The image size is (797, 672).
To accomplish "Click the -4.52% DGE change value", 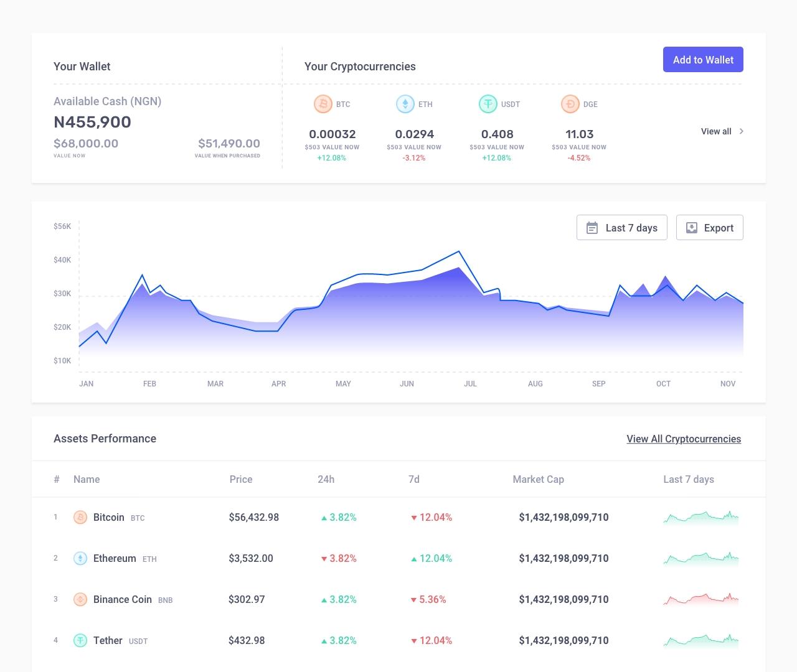I will click(579, 158).
